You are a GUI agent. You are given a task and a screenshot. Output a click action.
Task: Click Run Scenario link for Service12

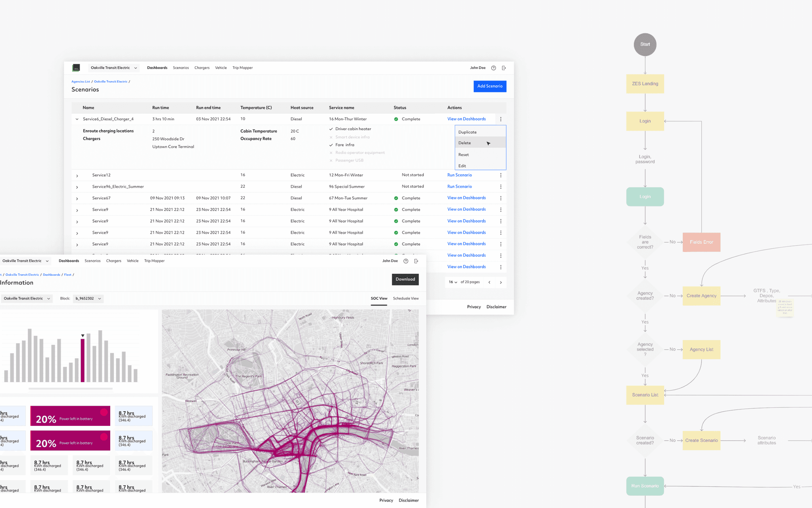coord(460,175)
